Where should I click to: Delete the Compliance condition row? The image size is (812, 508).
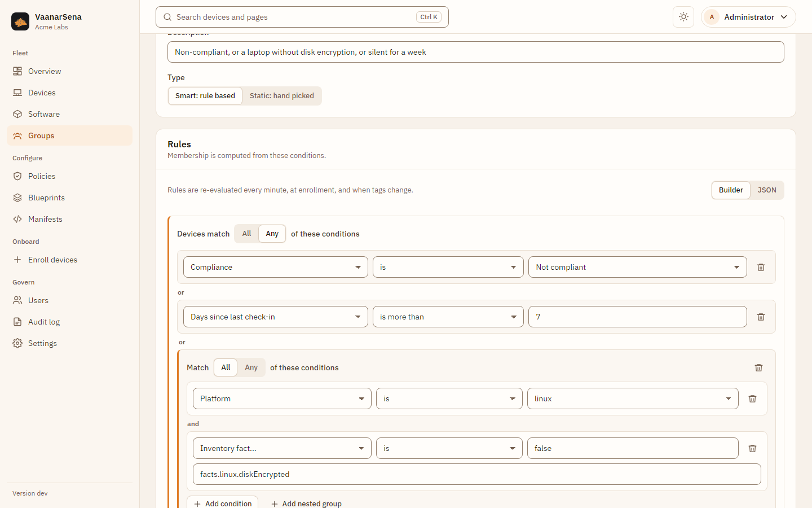pyautogui.click(x=761, y=267)
